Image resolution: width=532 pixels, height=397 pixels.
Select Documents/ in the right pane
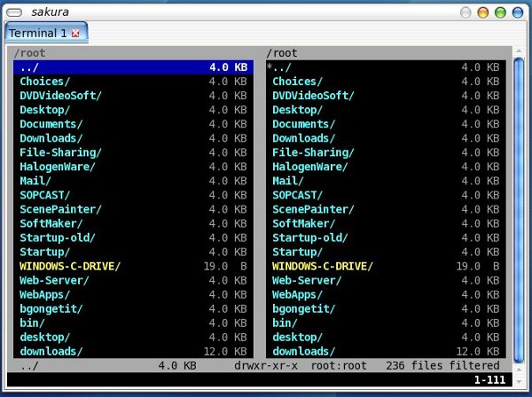(x=386, y=124)
